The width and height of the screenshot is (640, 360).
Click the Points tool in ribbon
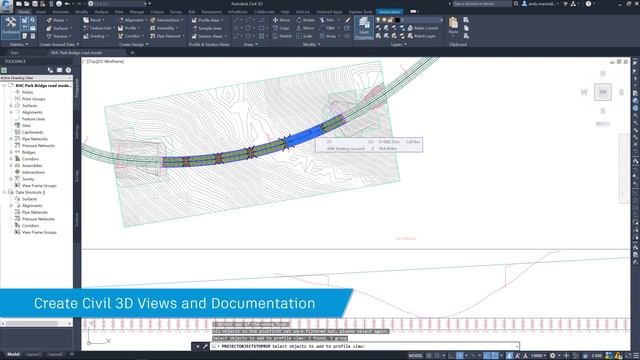pos(56,20)
